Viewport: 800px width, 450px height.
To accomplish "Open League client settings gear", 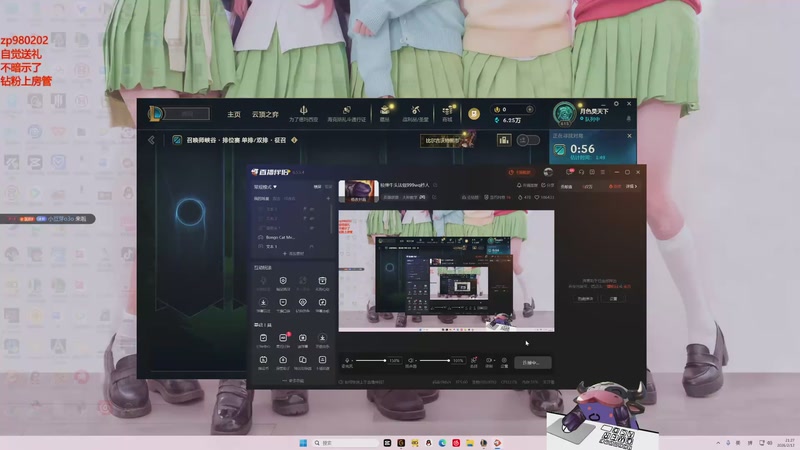I will 616,104.
